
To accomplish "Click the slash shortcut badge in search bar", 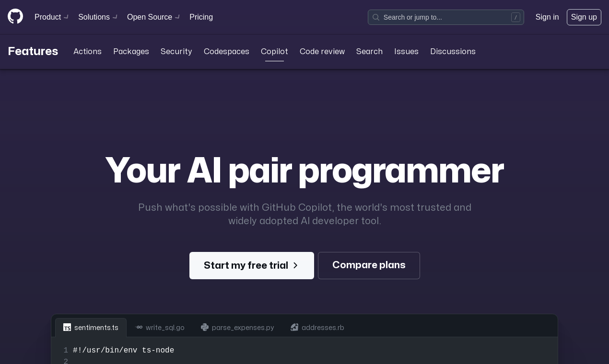I will coord(516,17).
